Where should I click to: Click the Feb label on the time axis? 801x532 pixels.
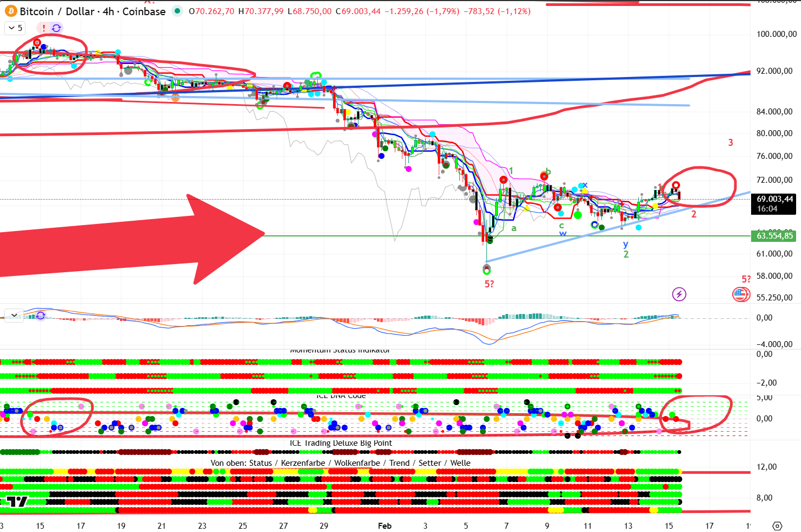click(385, 526)
